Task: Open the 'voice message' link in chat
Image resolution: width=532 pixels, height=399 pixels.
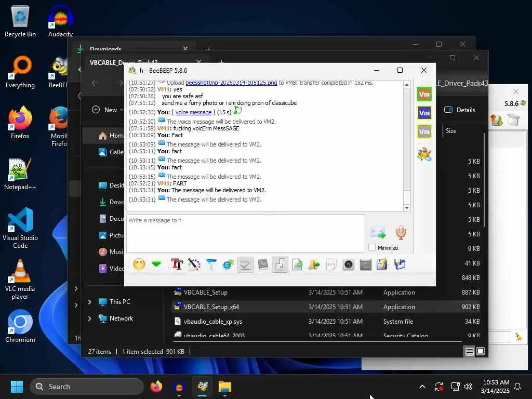Action: (193, 112)
